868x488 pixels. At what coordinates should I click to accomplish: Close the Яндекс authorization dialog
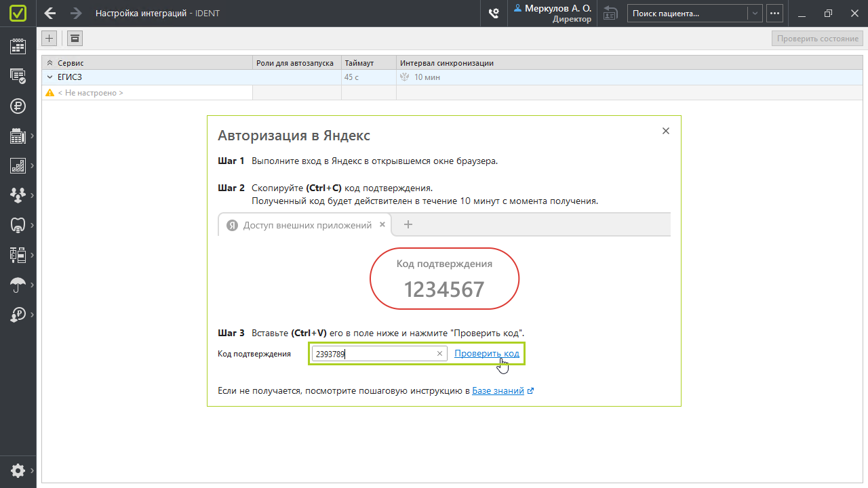[666, 131]
